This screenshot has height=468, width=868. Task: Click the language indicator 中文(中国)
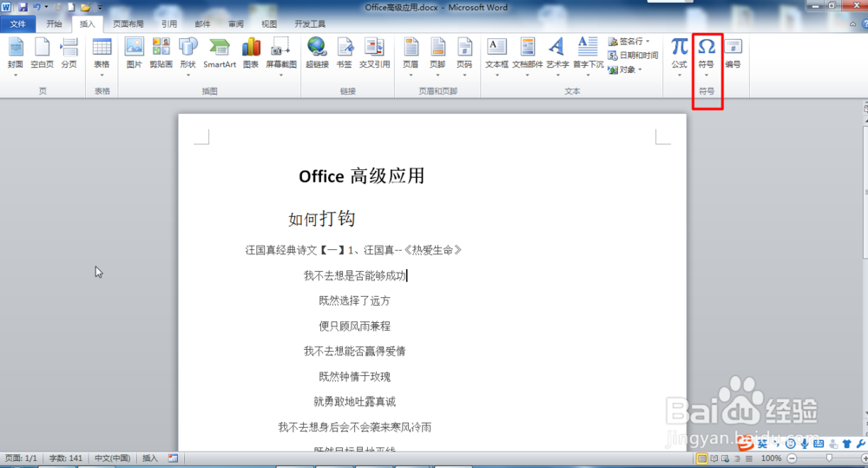pos(112,458)
